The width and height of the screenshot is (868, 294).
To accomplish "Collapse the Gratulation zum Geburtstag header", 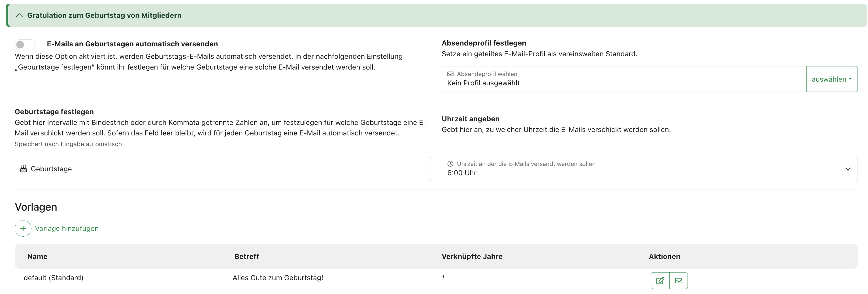I will tap(436, 15).
